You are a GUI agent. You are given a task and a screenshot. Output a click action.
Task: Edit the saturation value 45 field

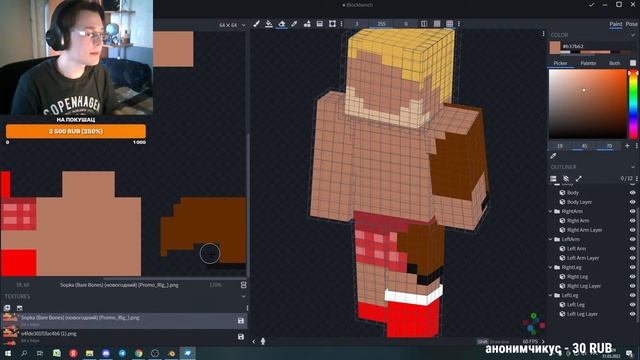tap(584, 146)
